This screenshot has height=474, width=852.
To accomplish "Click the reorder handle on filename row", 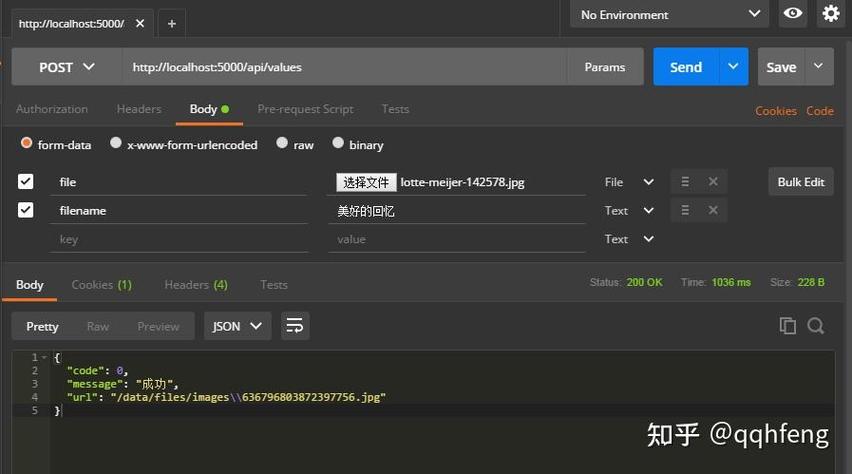I will (x=685, y=210).
